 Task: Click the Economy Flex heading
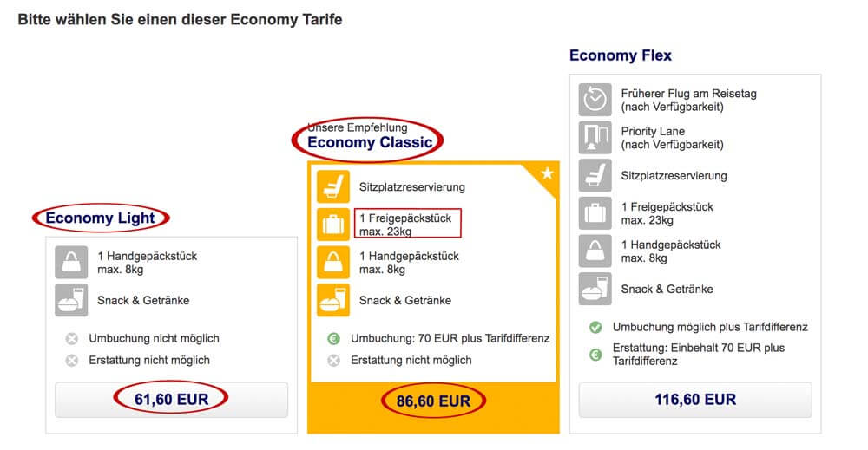click(x=621, y=55)
